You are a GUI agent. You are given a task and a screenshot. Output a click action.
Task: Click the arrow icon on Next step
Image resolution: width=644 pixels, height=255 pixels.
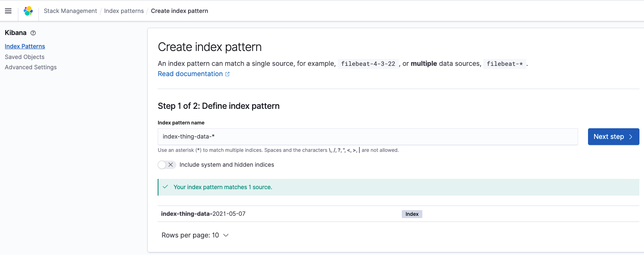point(631,137)
